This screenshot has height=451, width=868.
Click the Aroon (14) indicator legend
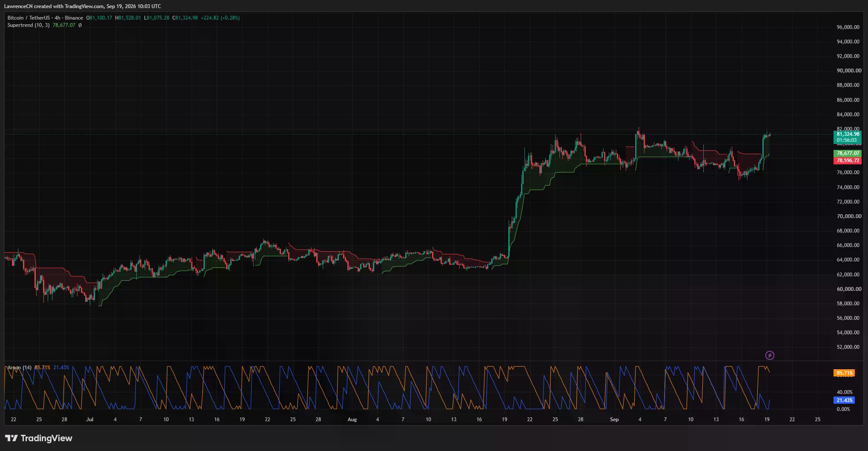(20, 368)
